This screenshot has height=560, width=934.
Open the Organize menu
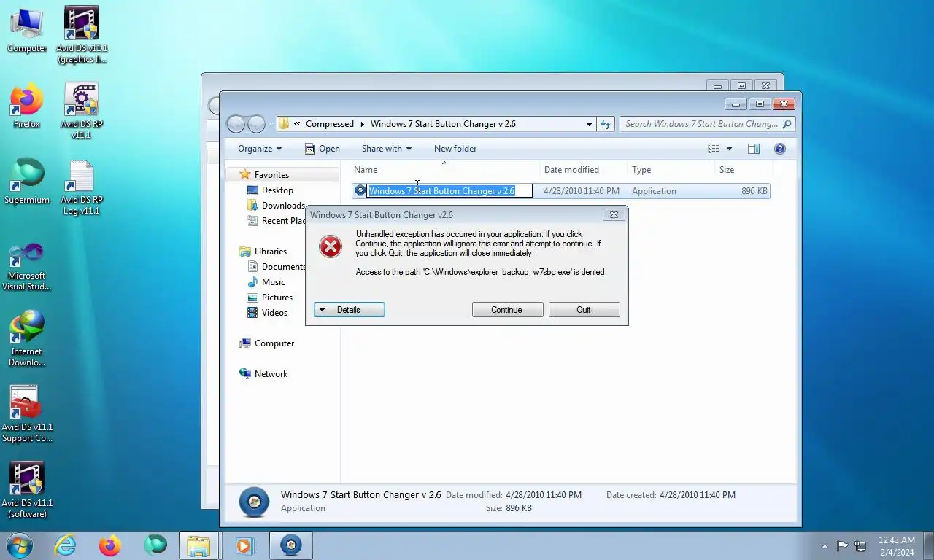pos(260,149)
